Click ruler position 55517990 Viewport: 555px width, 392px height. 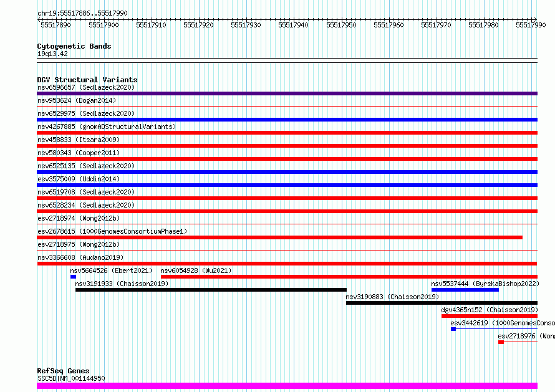(x=531, y=25)
